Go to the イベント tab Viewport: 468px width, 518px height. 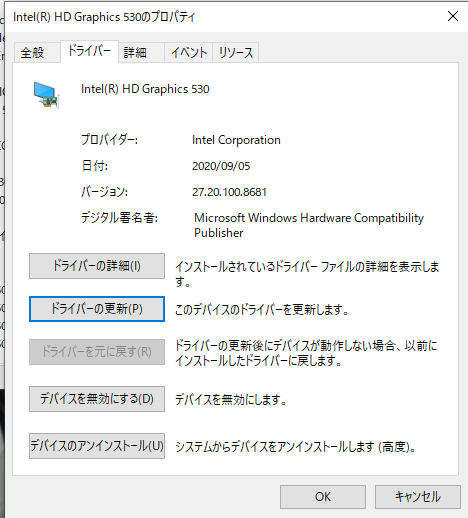pos(189,53)
